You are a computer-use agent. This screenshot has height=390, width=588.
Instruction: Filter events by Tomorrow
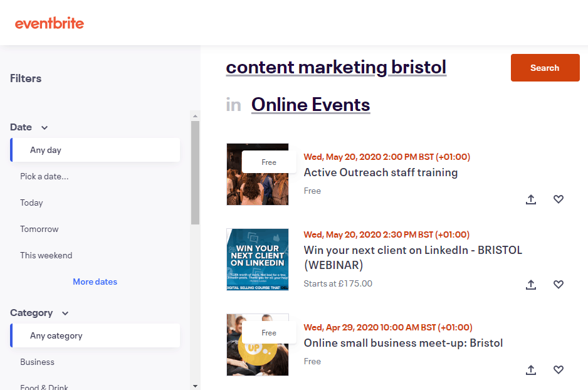click(39, 229)
